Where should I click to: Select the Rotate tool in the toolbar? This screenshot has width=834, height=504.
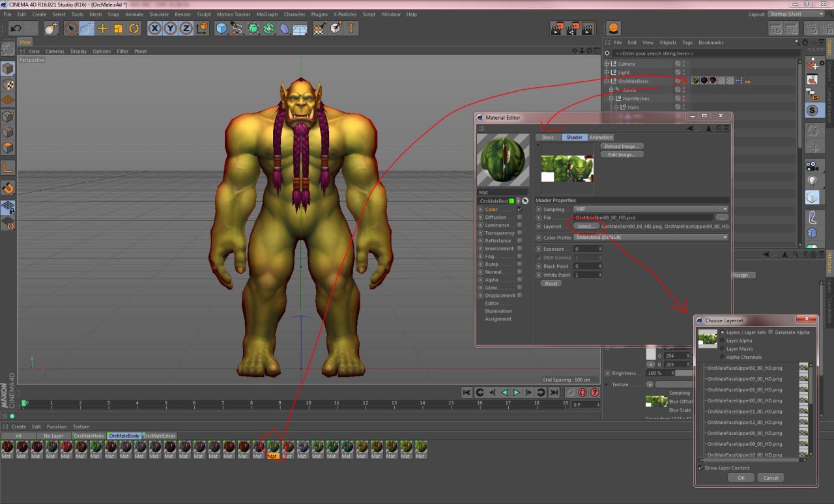134,28
